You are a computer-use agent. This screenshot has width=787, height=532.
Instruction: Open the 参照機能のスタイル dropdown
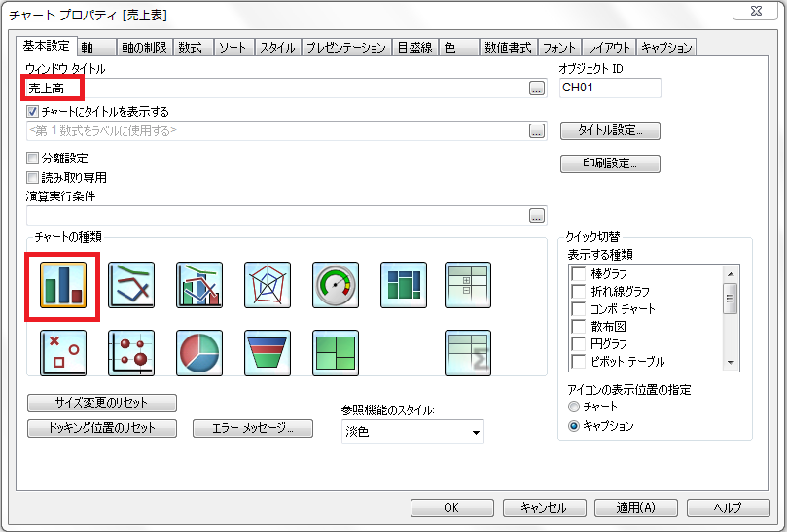point(412,432)
